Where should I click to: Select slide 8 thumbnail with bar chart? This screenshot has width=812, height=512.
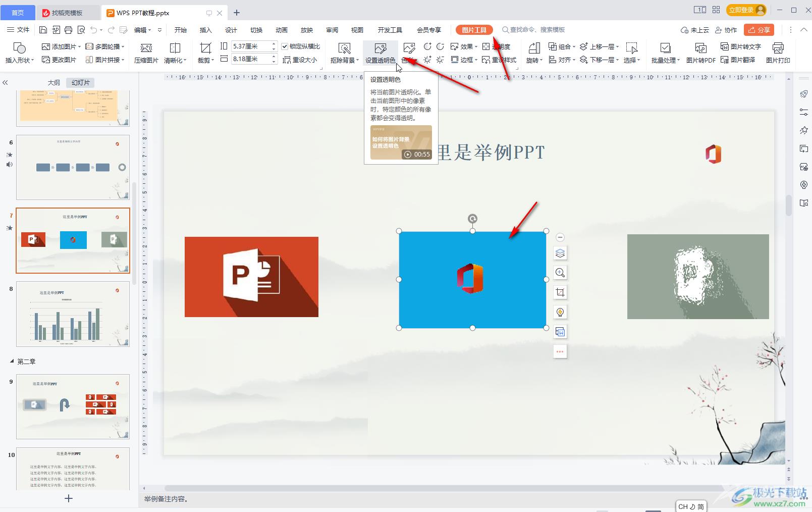[x=73, y=314]
